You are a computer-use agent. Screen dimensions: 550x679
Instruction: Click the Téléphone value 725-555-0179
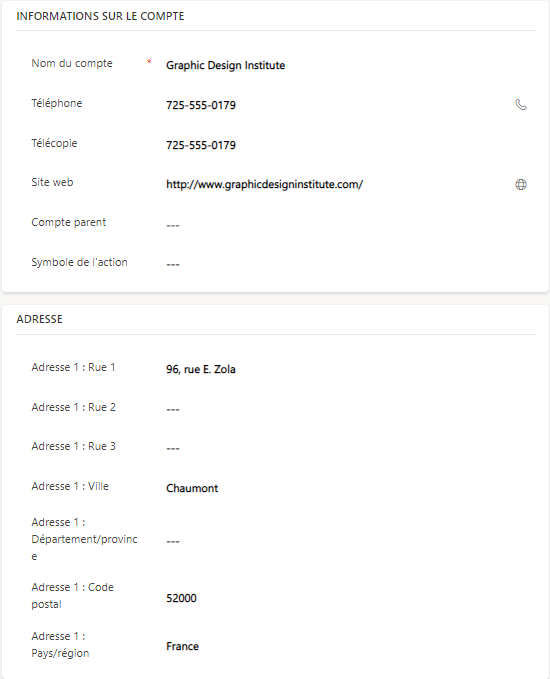[x=201, y=105]
